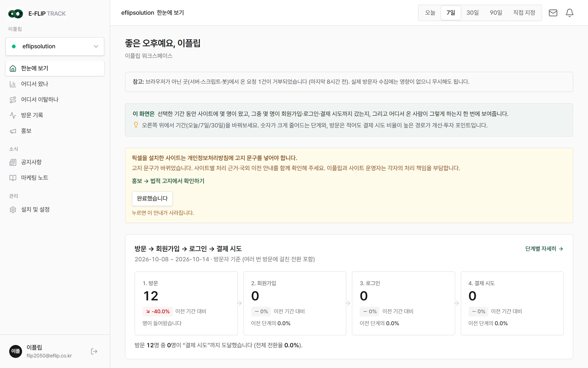This screenshot has width=588, height=368.
Task: Click the 1. 방문 funnel card
Action: [186, 303]
